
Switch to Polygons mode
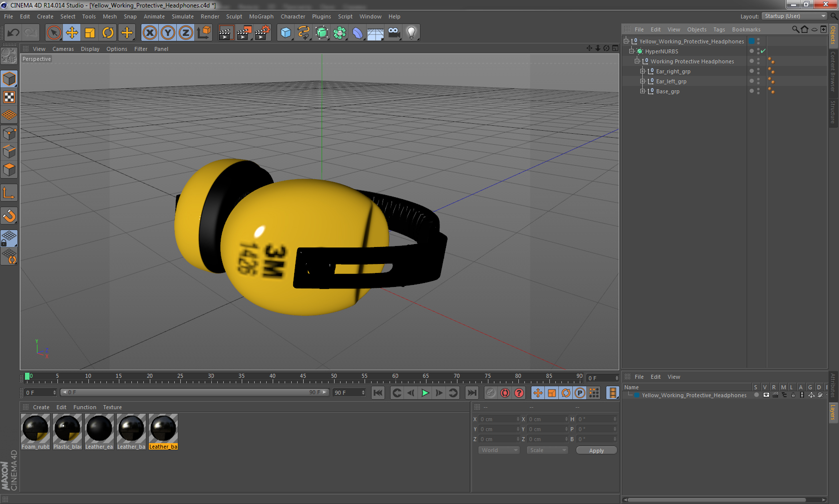pyautogui.click(x=9, y=170)
